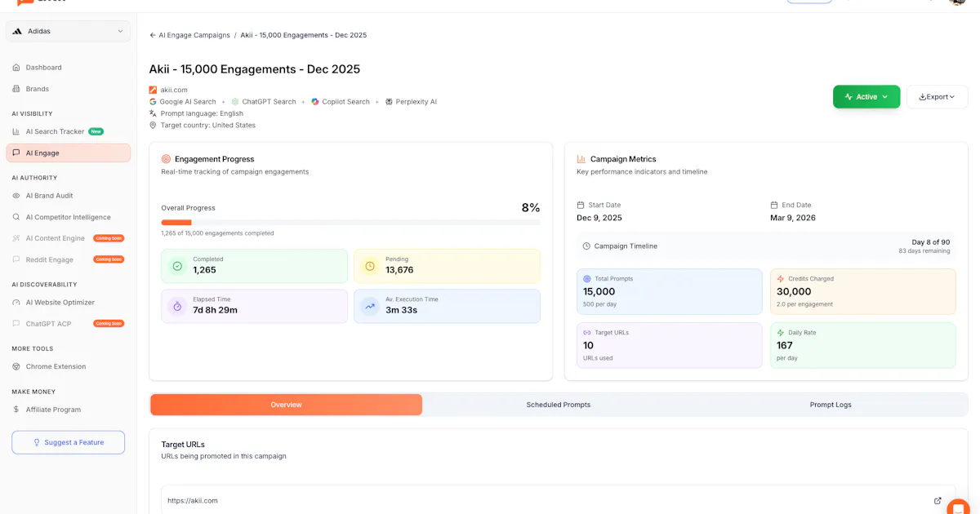Click the Av. Execution Time trend icon
The width and height of the screenshot is (980, 514).
tap(370, 306)
